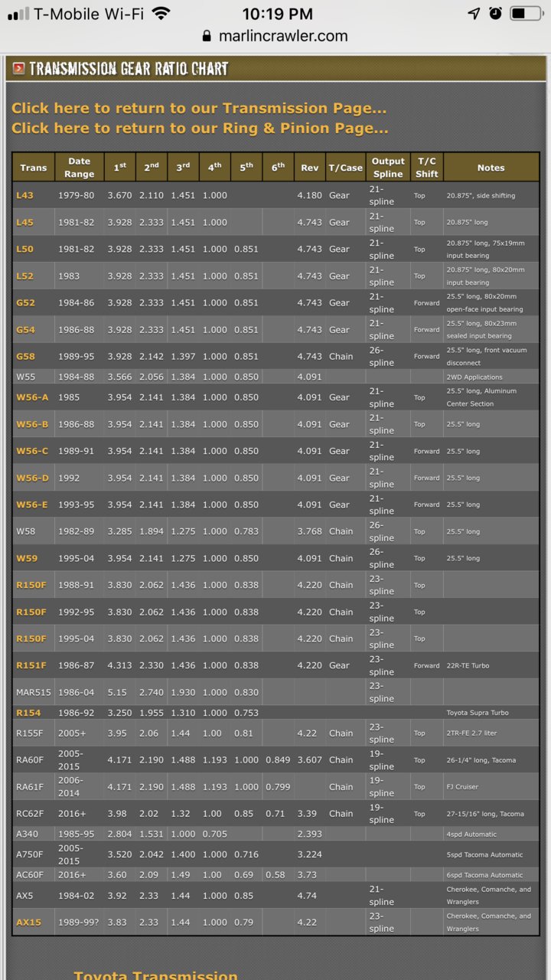Open the R151F transmission link

[x=31, y=665]
